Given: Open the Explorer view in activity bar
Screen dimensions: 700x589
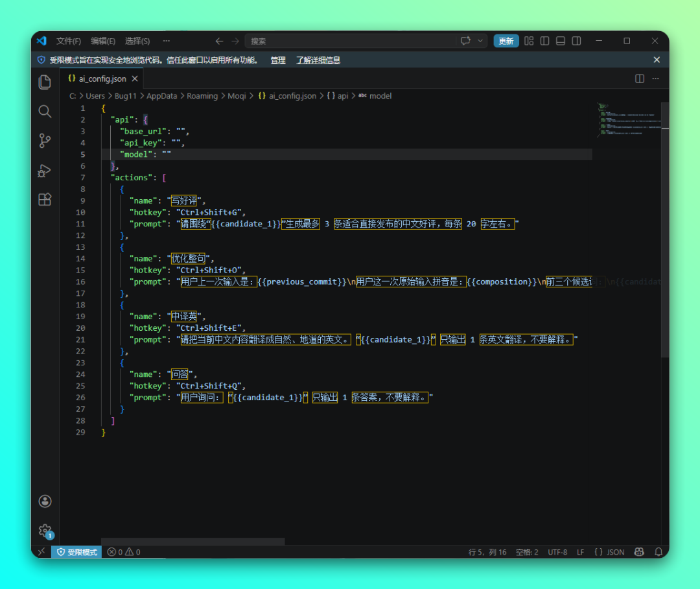Looking at the screenshot, I should pos(45,82).
